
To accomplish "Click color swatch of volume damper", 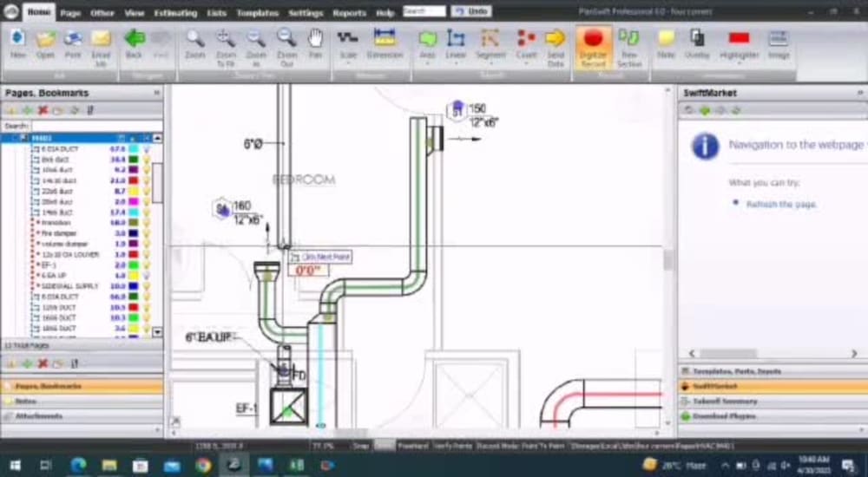I will [x=134, y=244].
